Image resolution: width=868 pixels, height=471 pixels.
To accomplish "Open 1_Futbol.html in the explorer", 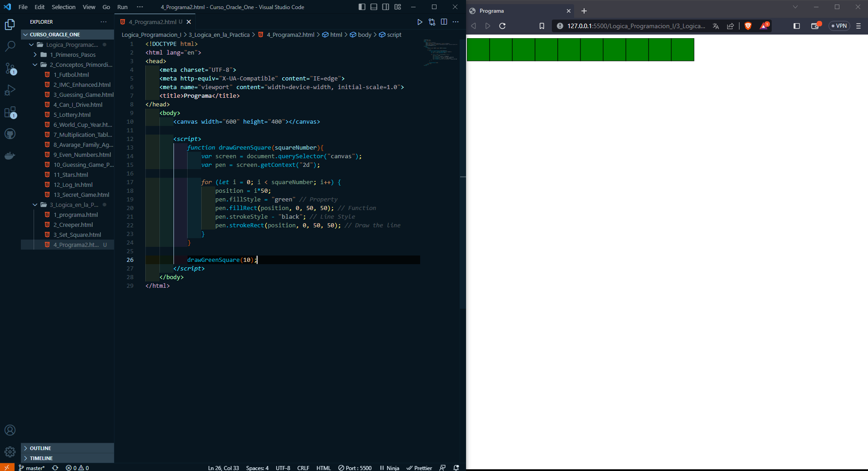I will 67,75.
